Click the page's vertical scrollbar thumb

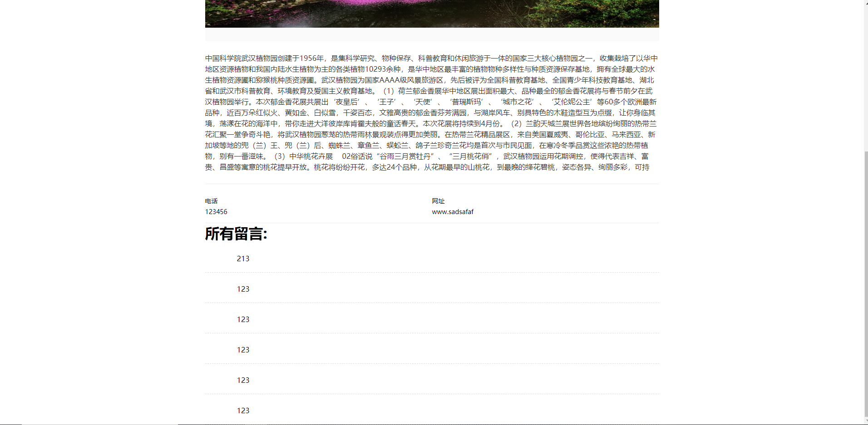(866, 283)
